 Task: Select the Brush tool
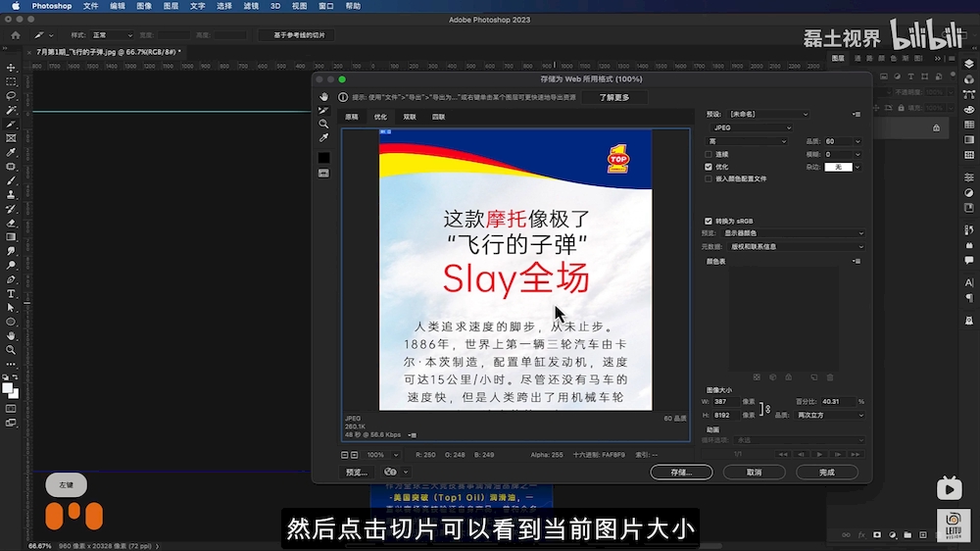tap(11, 180)
